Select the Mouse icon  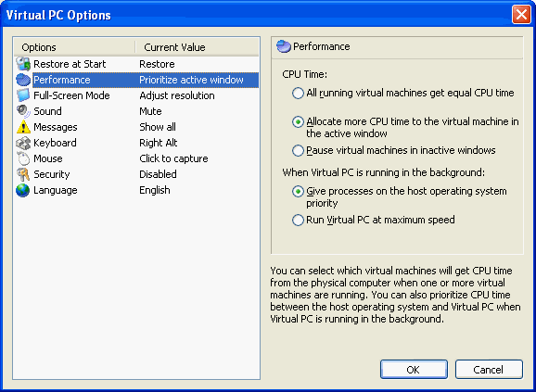click(x=23, y=158)
